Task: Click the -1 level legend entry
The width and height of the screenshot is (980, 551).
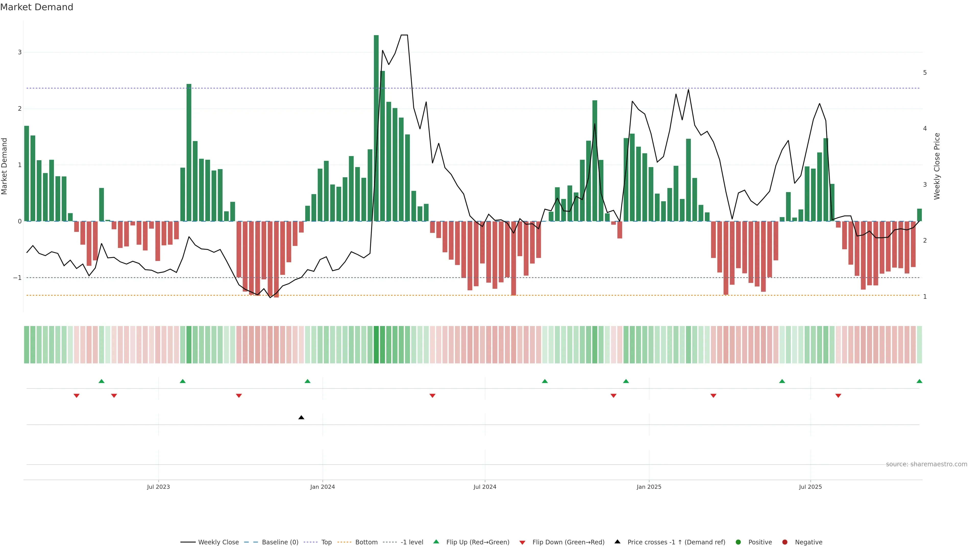Action: tap(412, 542)
